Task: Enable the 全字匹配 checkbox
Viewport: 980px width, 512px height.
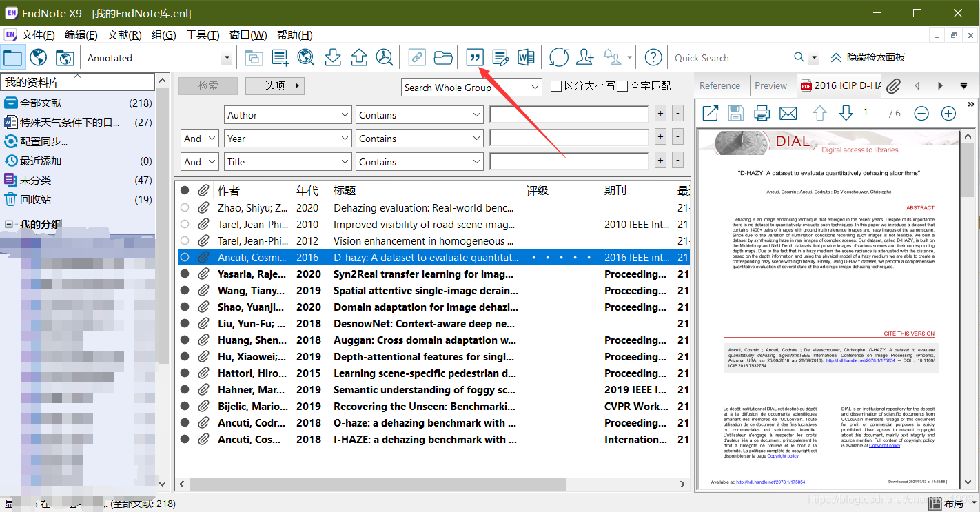Action: click(x=622, y=86)
